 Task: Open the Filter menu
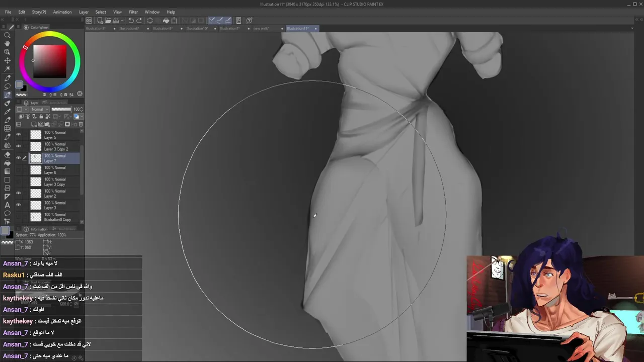133,12
